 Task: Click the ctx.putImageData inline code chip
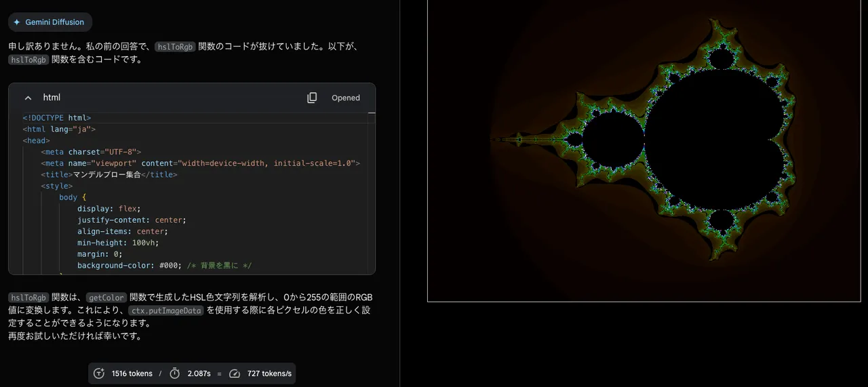click(x=166, y=310)
